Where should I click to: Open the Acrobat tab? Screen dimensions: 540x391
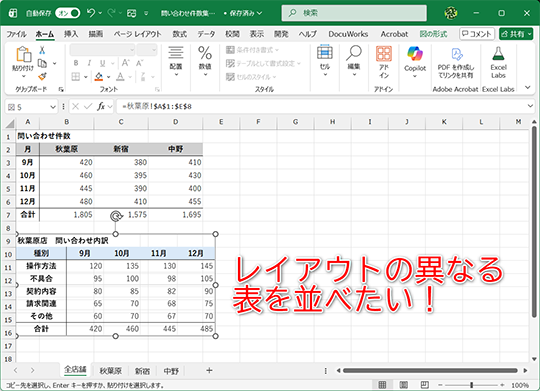(x=394, y=34)
